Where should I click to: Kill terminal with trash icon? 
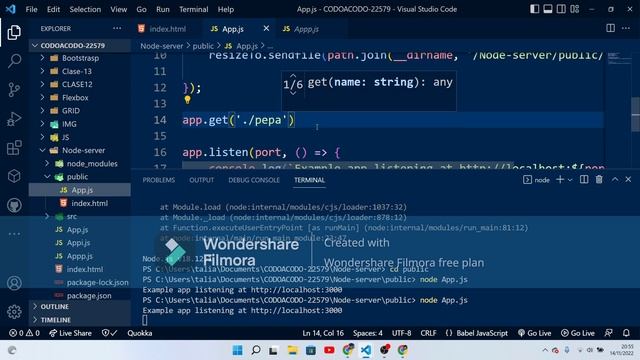(599, 180)
